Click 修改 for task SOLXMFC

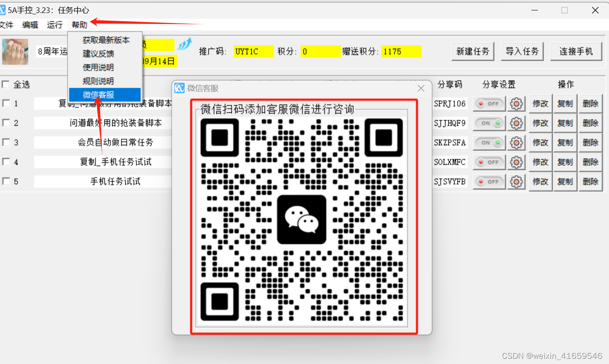click(541, 162)
